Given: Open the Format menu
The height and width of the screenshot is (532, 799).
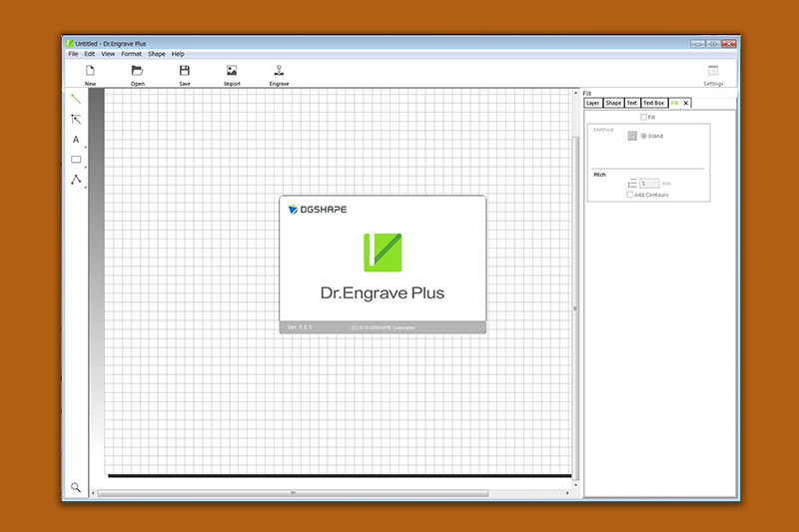Looking at the screenshot, I should 131,54.
